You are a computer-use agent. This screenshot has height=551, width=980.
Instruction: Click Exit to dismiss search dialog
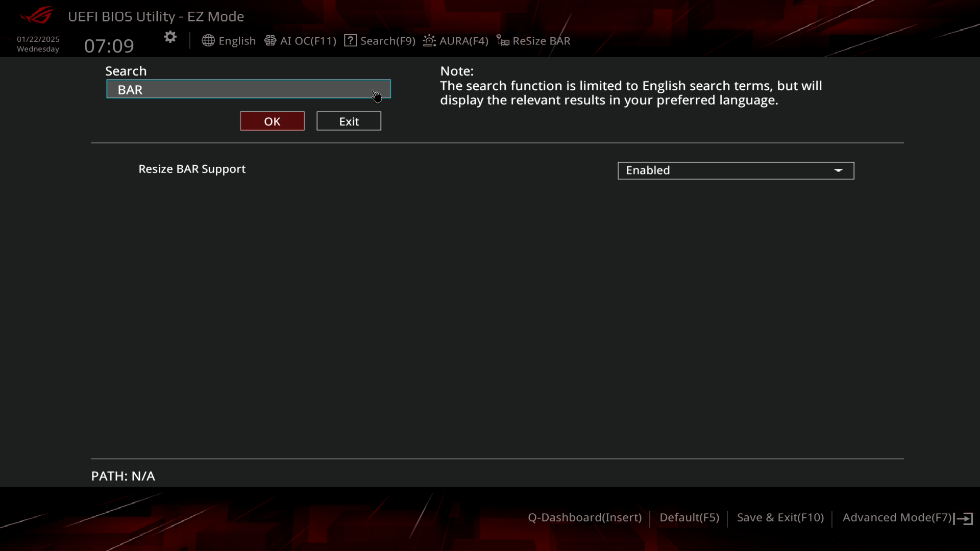[349, 121]
